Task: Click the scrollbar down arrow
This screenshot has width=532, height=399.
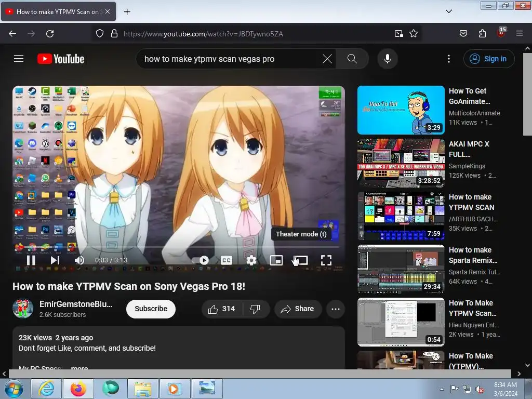Action: click(527, 365)
